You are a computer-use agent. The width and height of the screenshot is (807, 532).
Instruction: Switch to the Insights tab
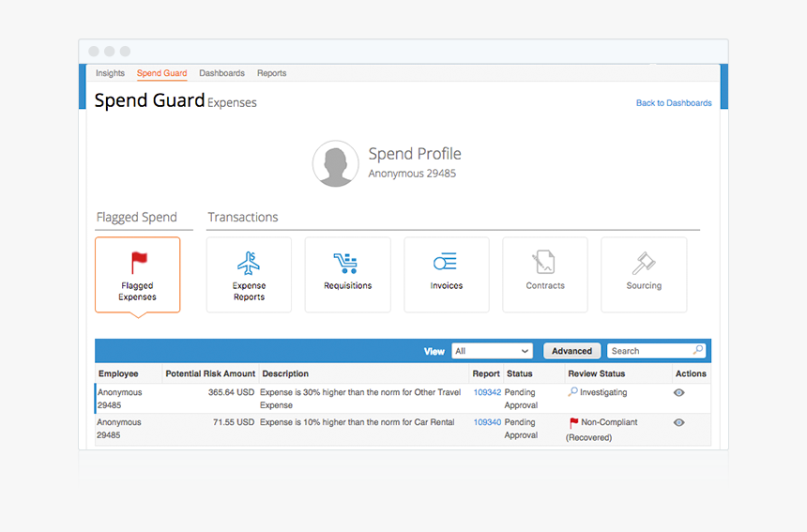click(110, 73)
